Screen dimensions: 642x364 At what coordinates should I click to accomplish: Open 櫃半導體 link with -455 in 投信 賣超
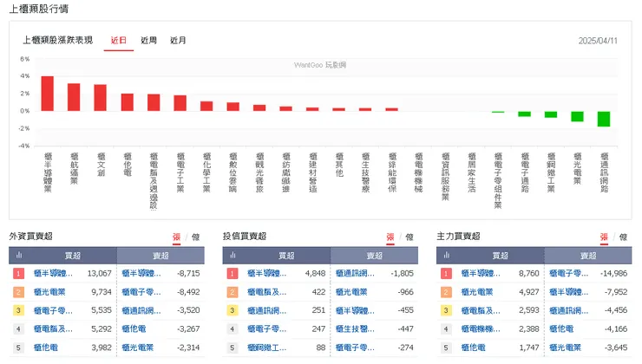pyautogui.click(x=355, y=310)
